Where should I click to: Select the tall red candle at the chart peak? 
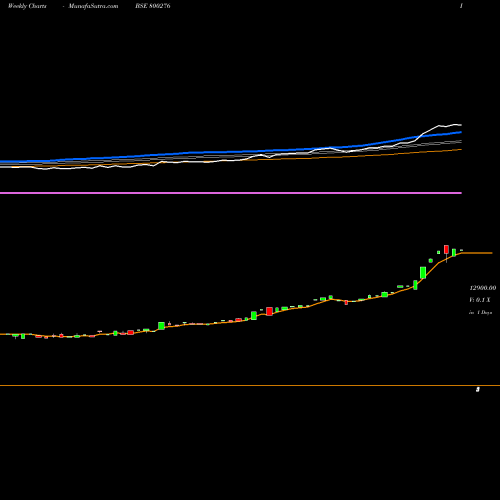coord(446,250)
